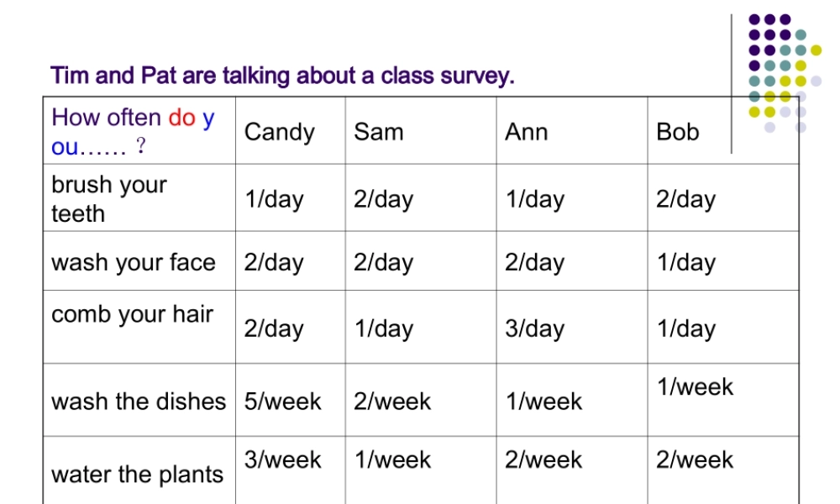840x504 pixels.
Task: Select the "wash the dishes" row label
Action: tap(139, 402)
